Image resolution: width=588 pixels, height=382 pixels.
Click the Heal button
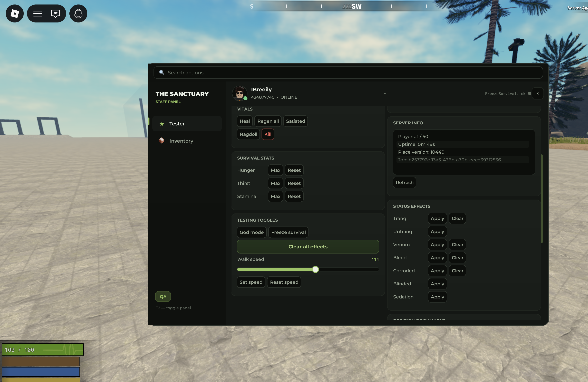pyautogui.click(x=245, y=121)
